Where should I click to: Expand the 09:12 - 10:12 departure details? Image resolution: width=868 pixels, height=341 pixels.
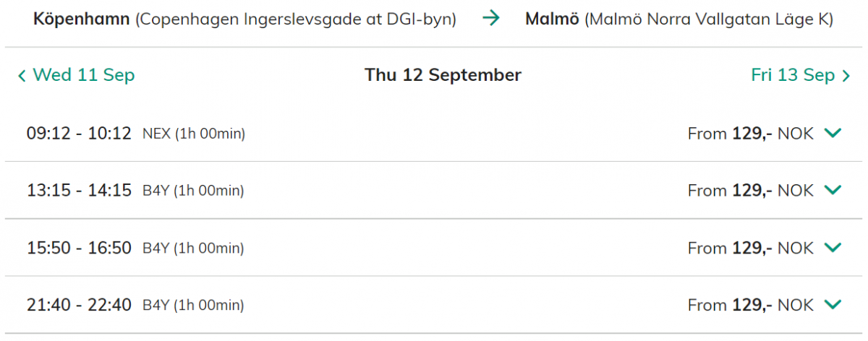tap(833, 133)
